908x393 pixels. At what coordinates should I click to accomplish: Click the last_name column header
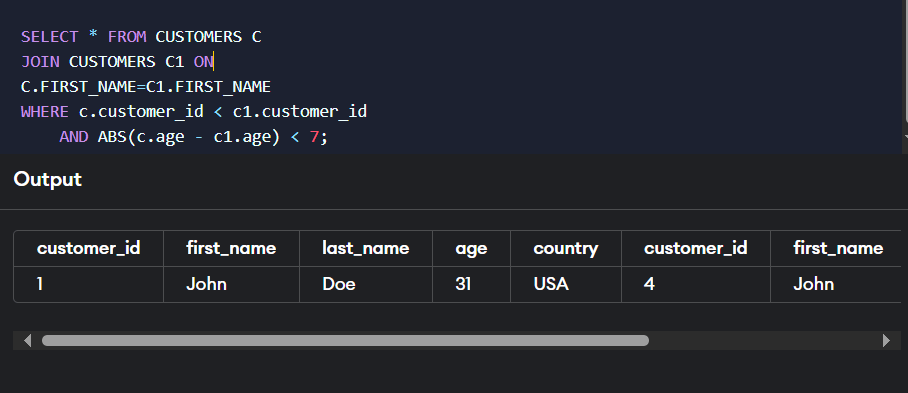pos(365,248)
